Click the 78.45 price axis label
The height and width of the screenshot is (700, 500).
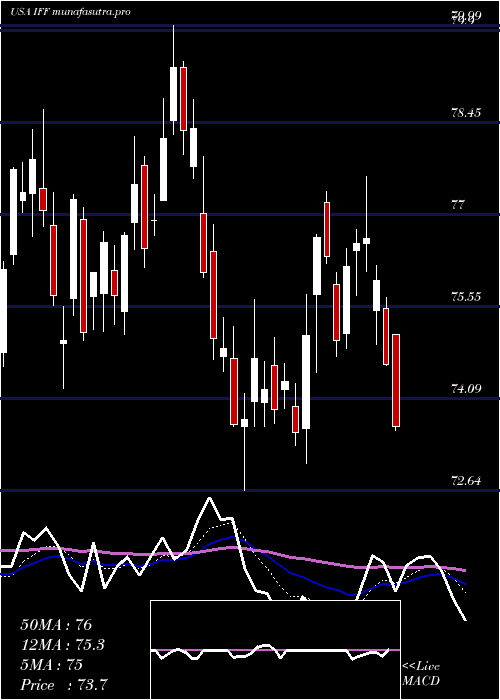point(466,112)
